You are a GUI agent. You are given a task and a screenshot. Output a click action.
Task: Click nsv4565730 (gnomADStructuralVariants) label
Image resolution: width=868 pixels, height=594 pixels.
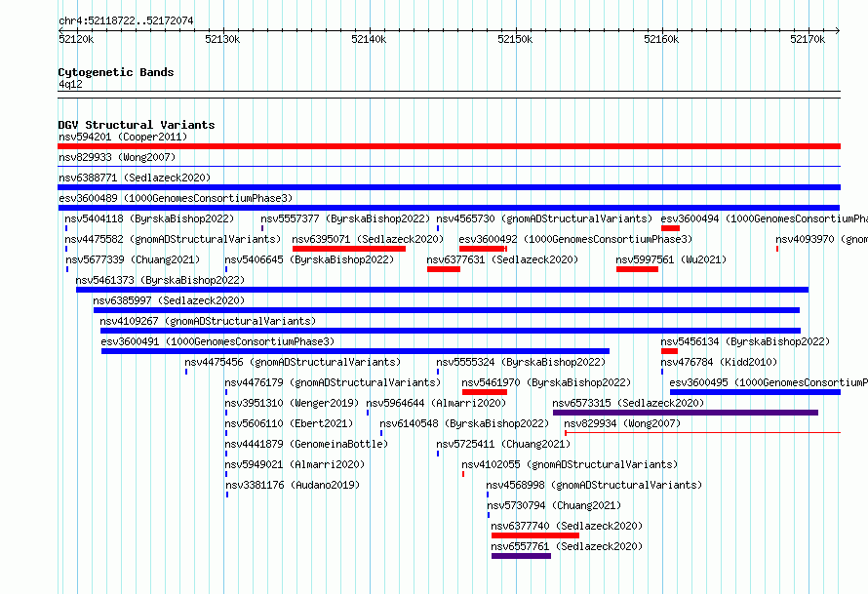(544, 218)
